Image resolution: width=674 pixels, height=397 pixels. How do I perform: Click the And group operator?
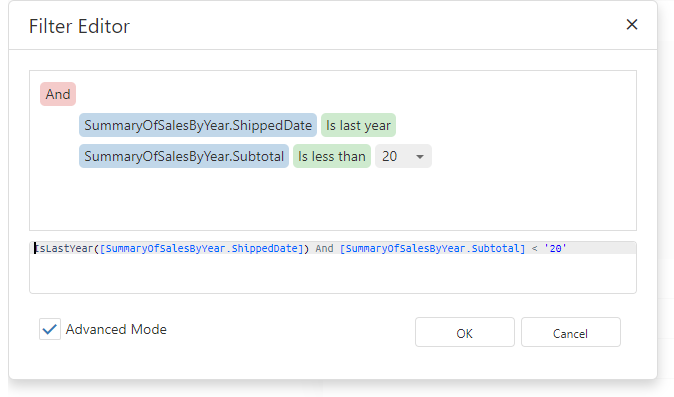tap(58, 94)
